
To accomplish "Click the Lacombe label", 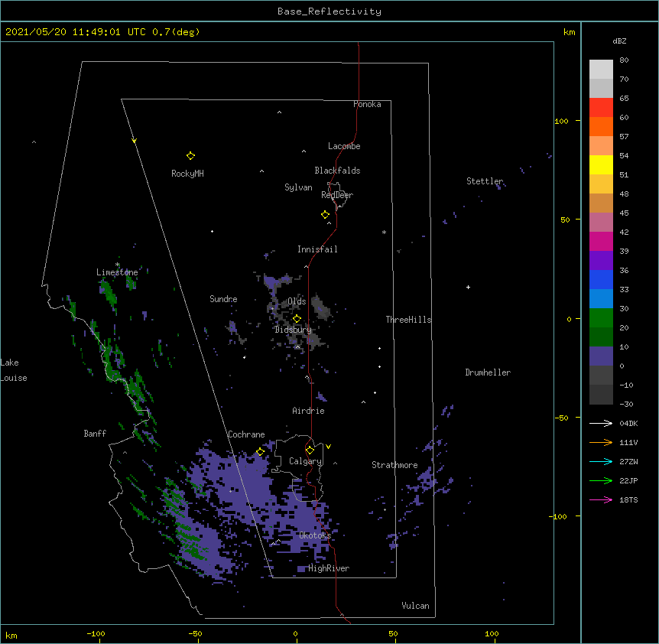I will [344, 146].
